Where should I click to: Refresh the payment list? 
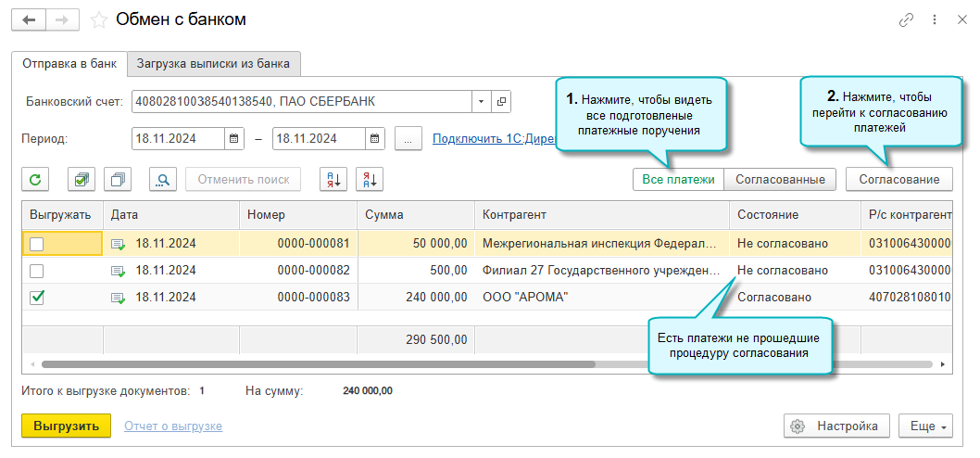35,180
